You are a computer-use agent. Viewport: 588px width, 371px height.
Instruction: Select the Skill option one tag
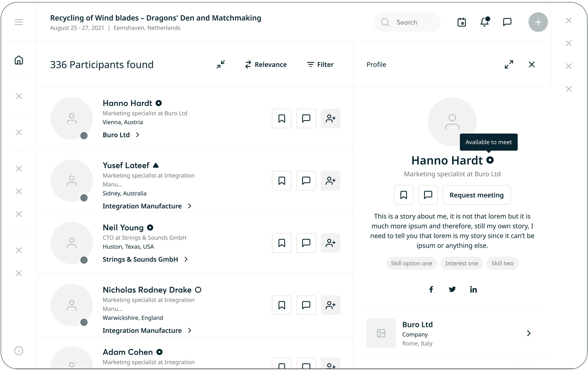tap(411, 263)
